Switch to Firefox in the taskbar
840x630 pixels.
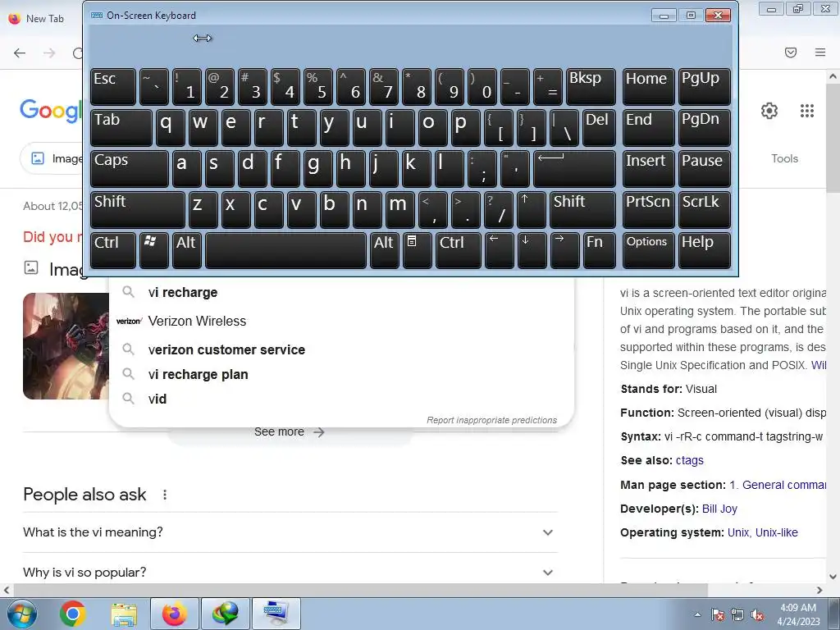[175, 614]
